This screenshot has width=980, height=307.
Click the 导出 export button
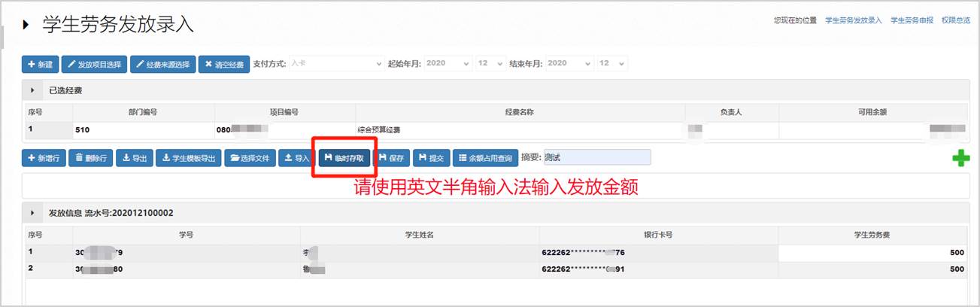pyautogui.click(x=135, y=159)
